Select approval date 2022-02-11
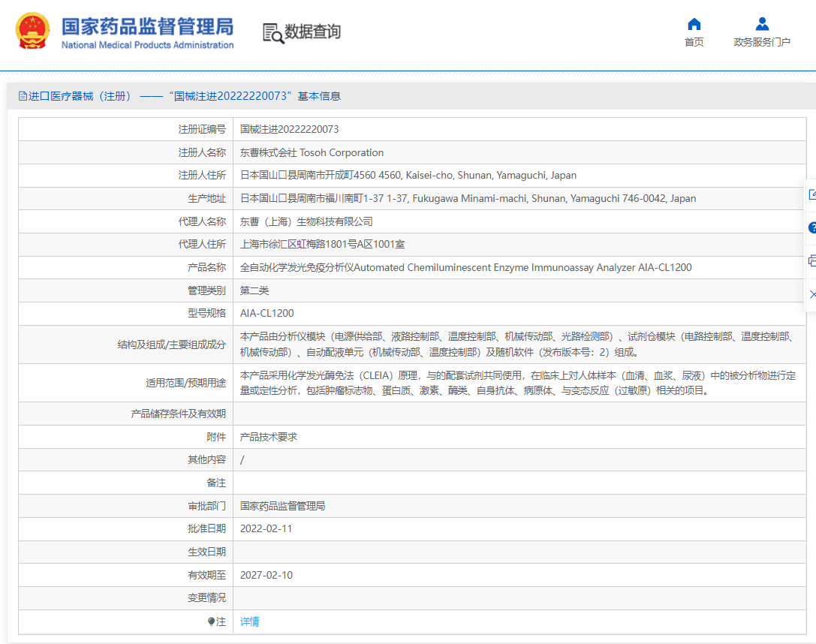The width and height of the screenshot is (816, 644). 266,528
